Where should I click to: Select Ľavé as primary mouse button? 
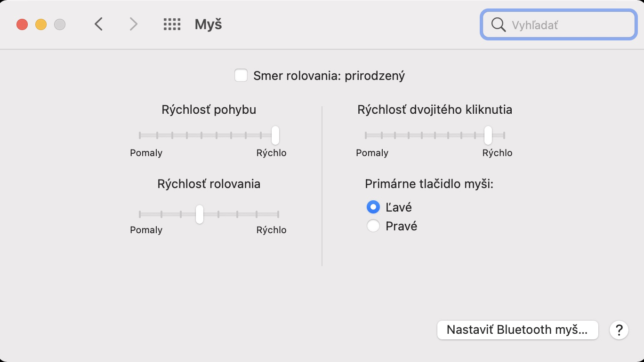[x=373, y=207]
